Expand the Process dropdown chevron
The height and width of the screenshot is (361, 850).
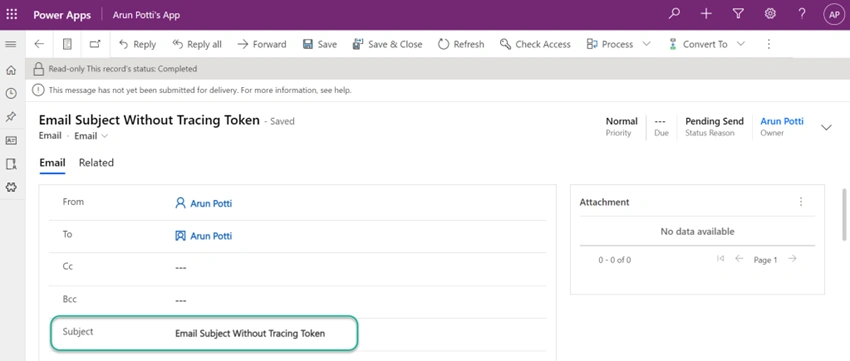click(646, 44)
